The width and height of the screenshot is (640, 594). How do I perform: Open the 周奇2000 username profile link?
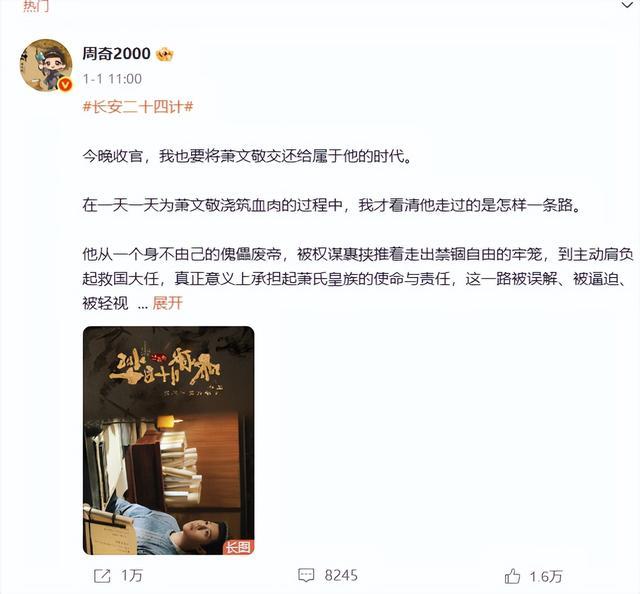[x=116, y=53]
